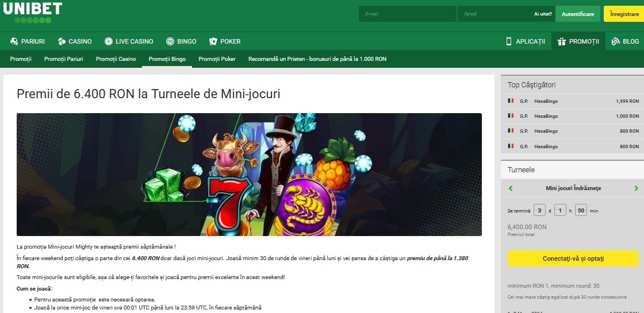This screenshot has height=313, width=644.
Task: Click the Cum se joacă heading
Action: [x=34, y=289]
